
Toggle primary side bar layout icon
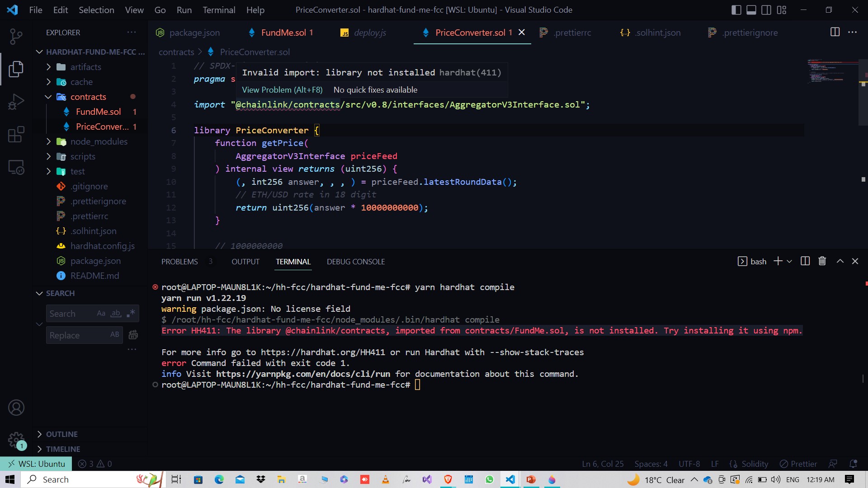[x=736, y=10]
